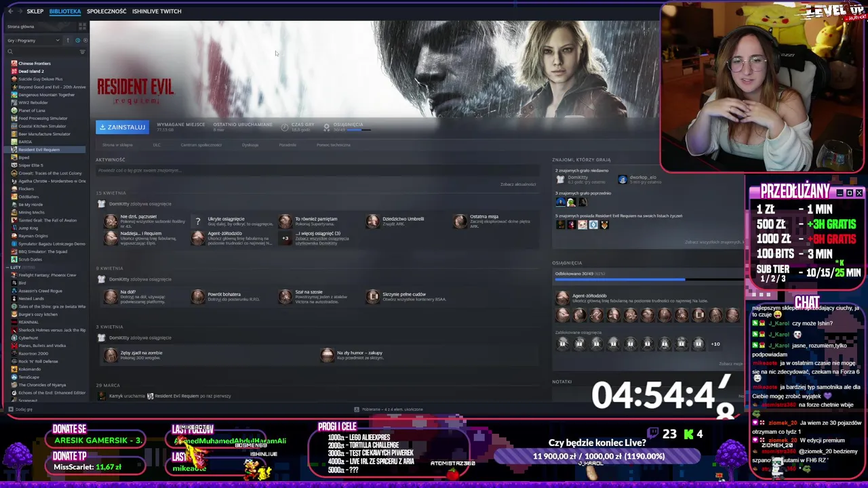The image size is (868, 488).
Task: Click the Skrzynie pełne cudów achievement icon
Action: point(373,297)
